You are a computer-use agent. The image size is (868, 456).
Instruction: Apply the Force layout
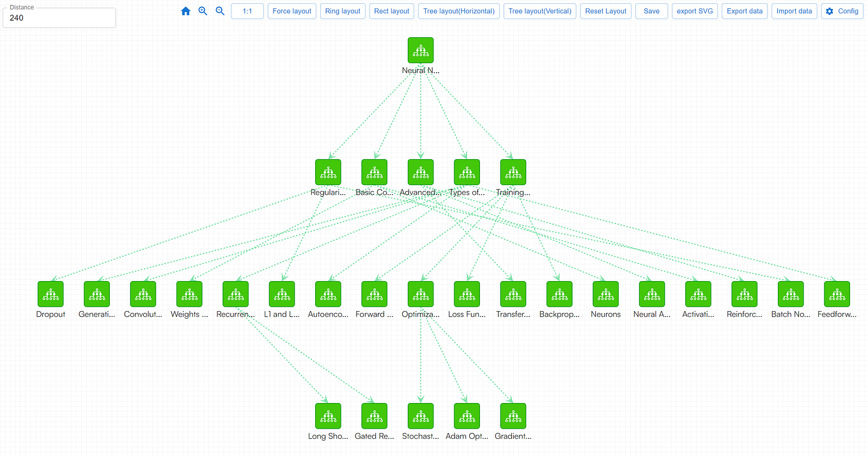291,11
